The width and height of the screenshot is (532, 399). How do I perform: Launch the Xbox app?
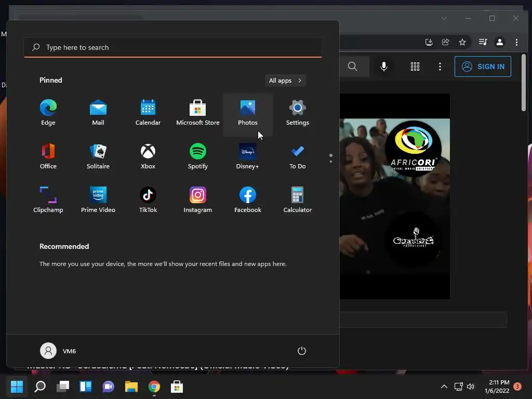pyautogui.click(x=148, y=156)
